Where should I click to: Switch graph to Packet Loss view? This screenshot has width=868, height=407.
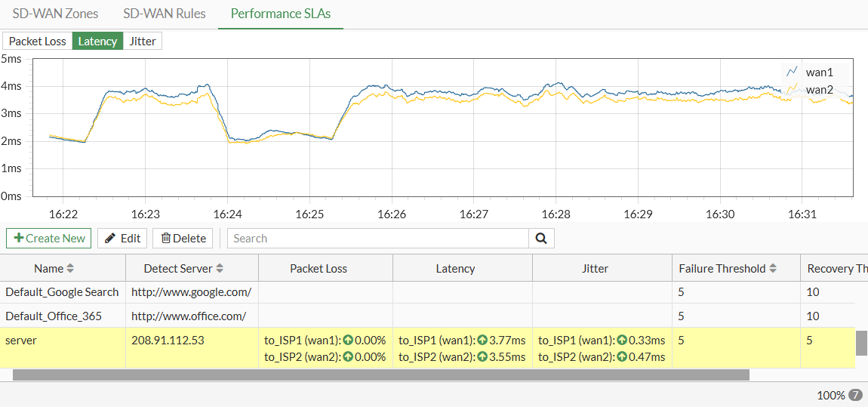[x=38, y=42]
